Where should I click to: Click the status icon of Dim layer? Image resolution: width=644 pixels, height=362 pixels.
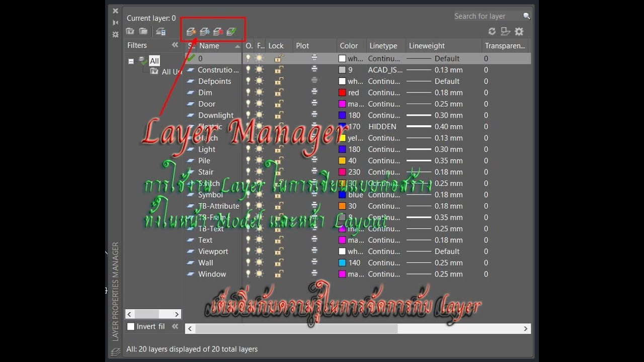click(191, 93)
